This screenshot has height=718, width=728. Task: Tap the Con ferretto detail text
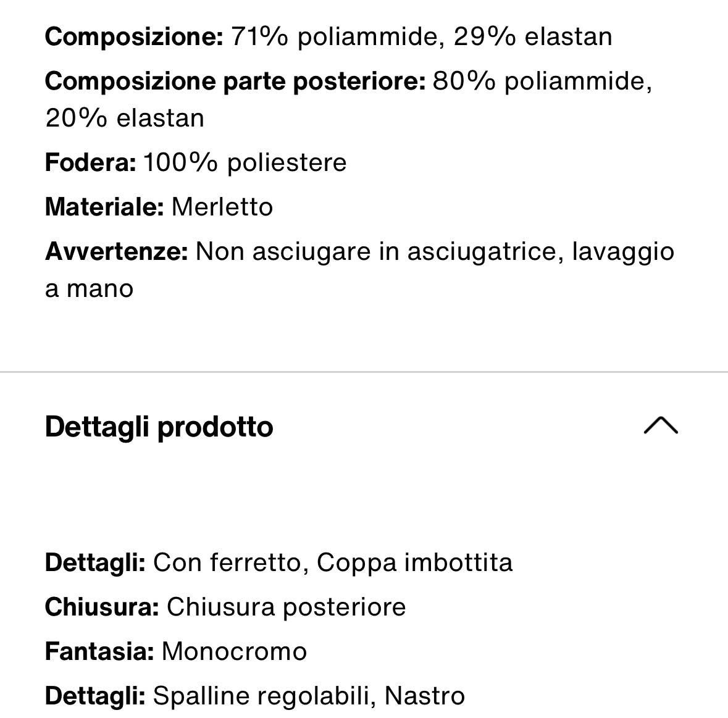coord(226,563)
